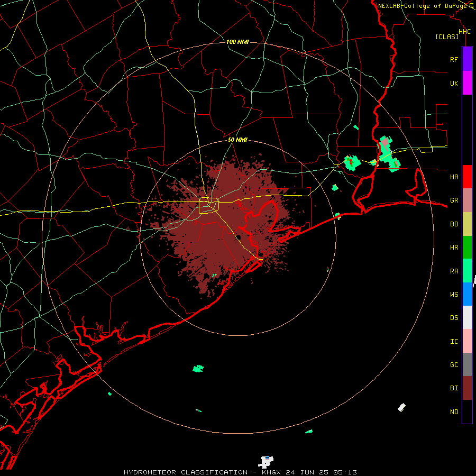Click the purple RF color swatch in legend
476x476 pixels.
[467, 59]
